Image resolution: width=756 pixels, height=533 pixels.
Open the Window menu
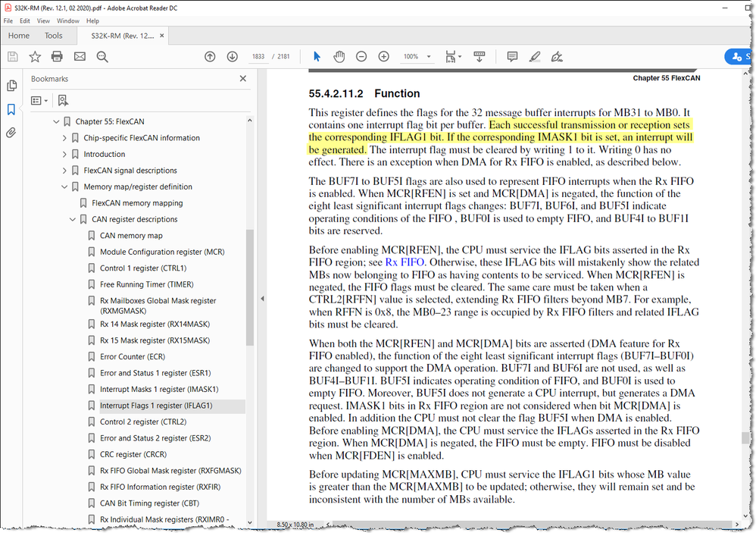point(68,20)
